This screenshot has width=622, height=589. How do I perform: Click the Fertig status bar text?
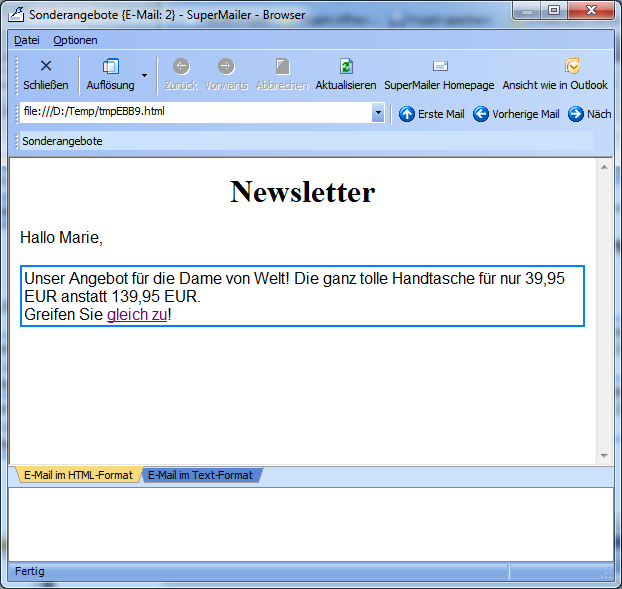30,571
